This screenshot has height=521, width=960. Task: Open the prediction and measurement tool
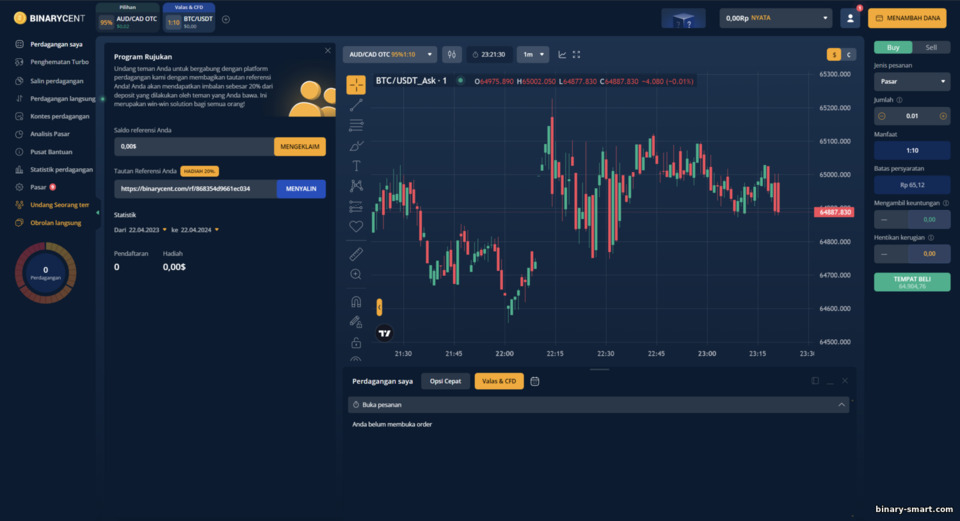coord(356,206)
